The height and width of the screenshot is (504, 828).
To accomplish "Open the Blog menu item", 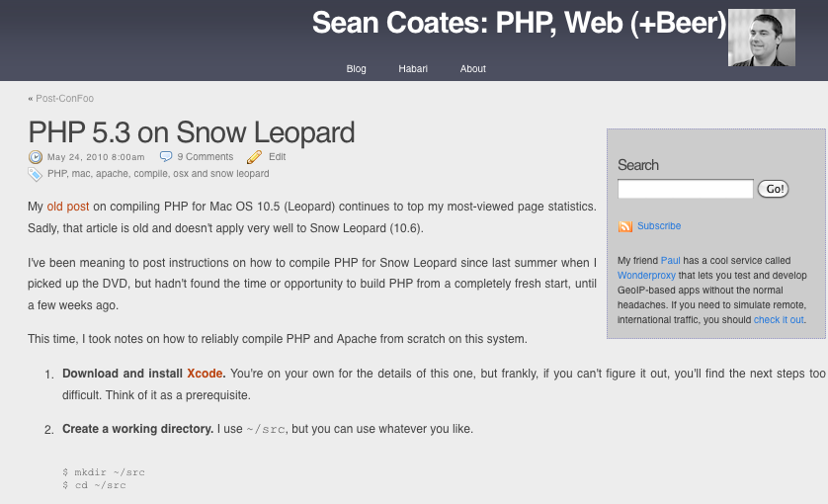I will point(356,68).
